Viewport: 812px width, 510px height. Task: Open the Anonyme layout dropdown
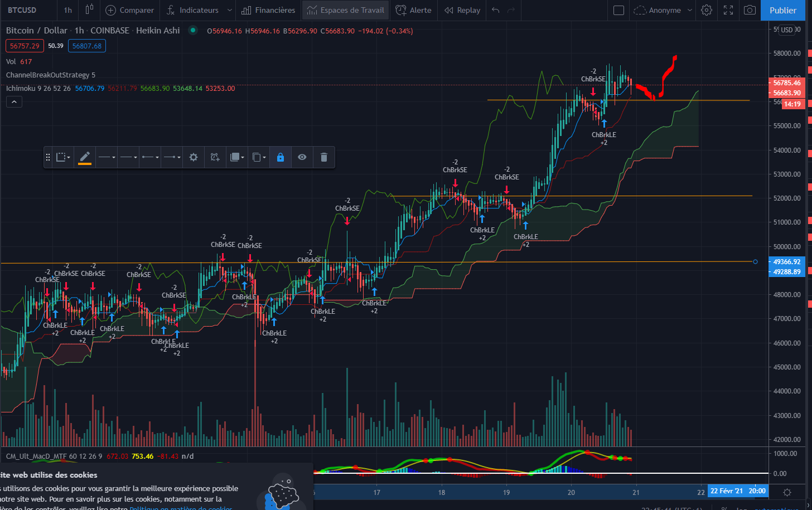(664, 10)
